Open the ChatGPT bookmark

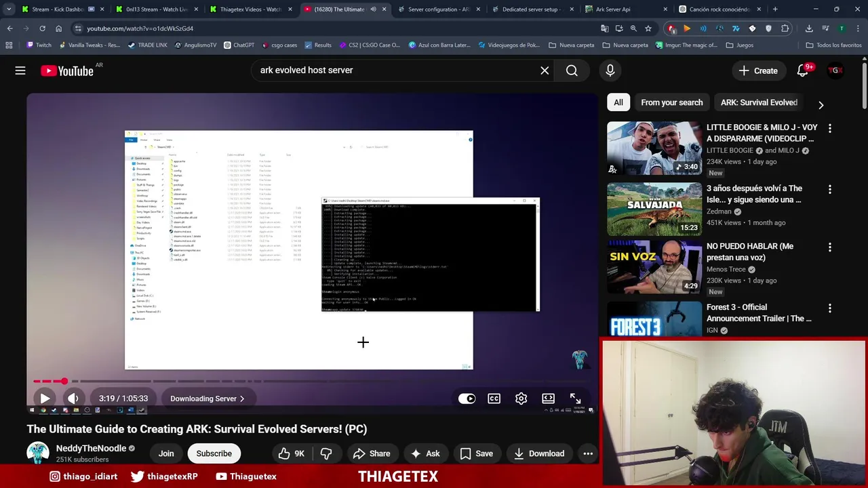click(x=239, y=45)
